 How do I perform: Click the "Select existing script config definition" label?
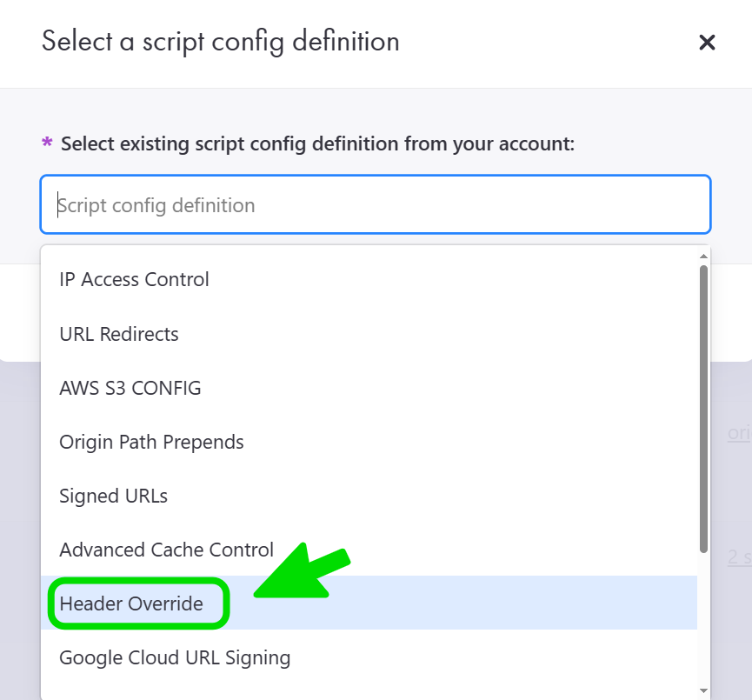(317, 143)
